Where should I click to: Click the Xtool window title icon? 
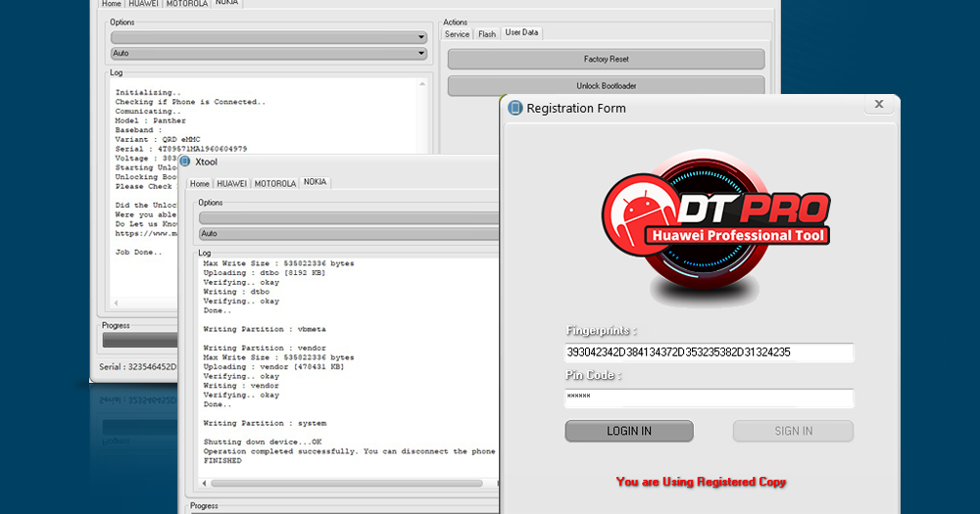(x=185, y=162)
